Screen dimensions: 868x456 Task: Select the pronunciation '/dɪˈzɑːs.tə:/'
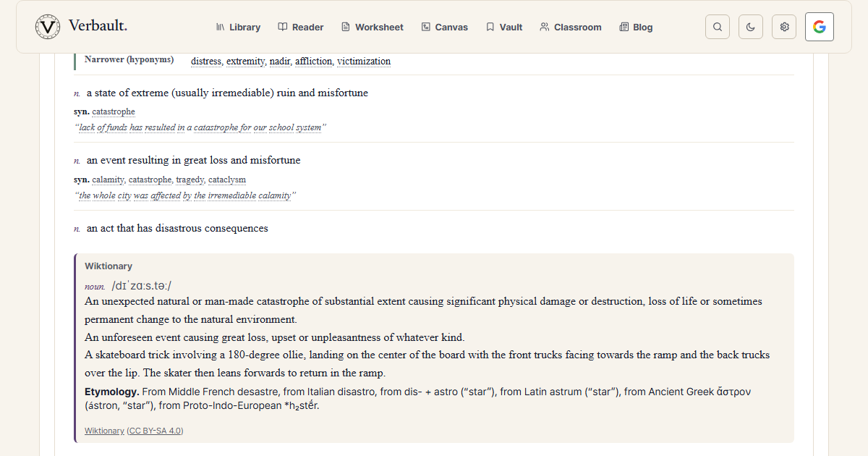tap(142, 285)
